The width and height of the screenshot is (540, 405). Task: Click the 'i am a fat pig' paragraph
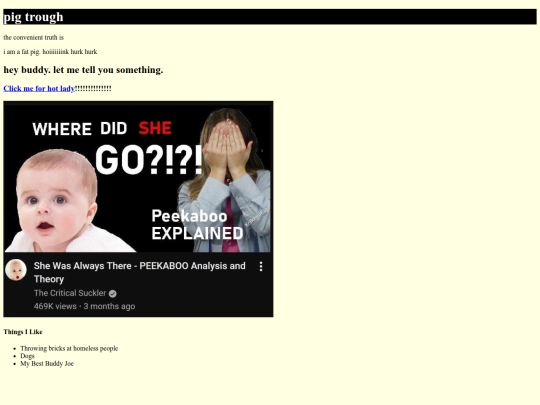50,52
